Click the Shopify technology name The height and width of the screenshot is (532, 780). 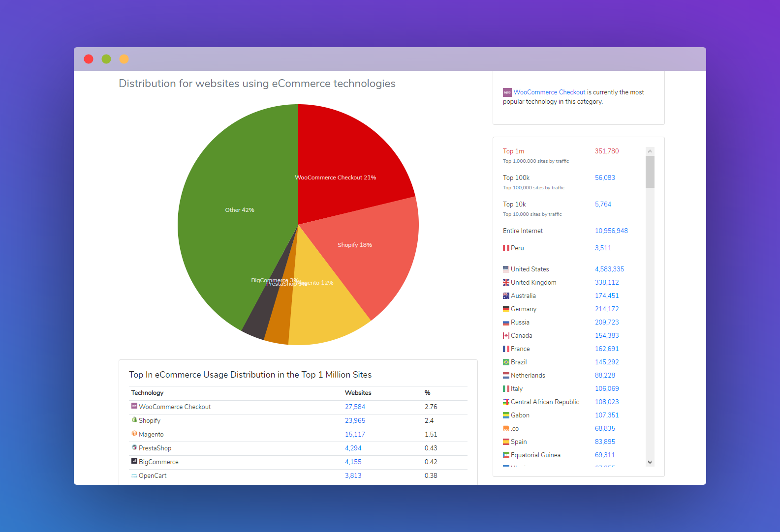click(x=150, y=420)
